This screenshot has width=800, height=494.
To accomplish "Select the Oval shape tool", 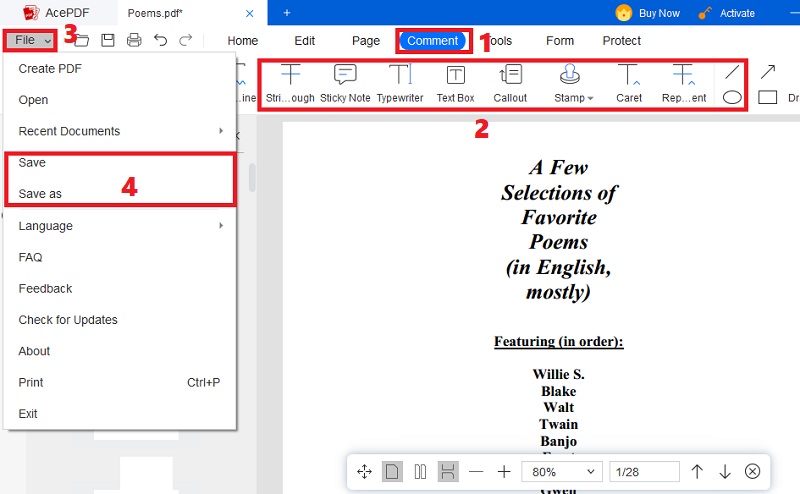I will pyautogui.click(x=732, y=97).
